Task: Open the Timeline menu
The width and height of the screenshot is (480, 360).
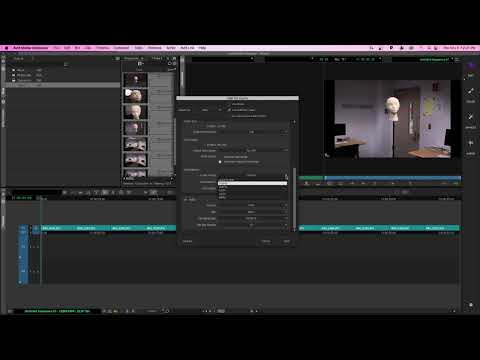Action: tap(103, 48)
